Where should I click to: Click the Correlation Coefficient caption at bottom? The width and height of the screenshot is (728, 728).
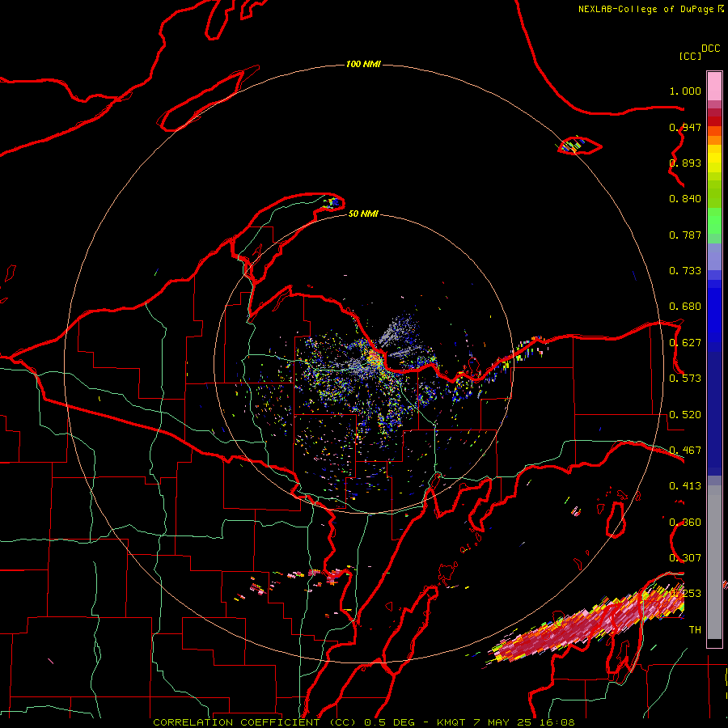click(x=363, y=722)
